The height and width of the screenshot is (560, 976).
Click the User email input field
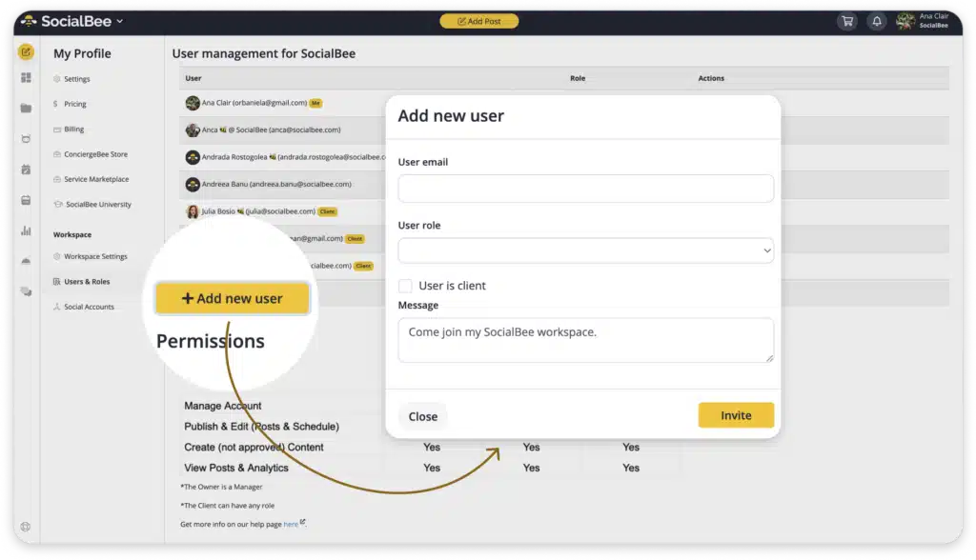click(586, 188)
